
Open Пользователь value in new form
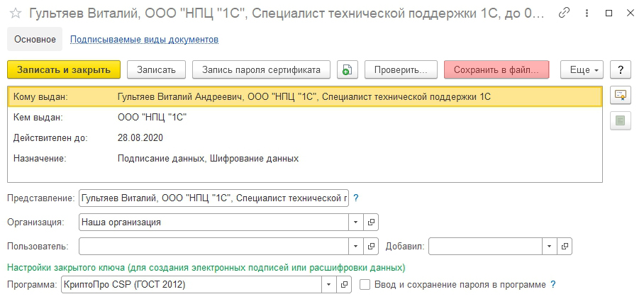[371, 247]
